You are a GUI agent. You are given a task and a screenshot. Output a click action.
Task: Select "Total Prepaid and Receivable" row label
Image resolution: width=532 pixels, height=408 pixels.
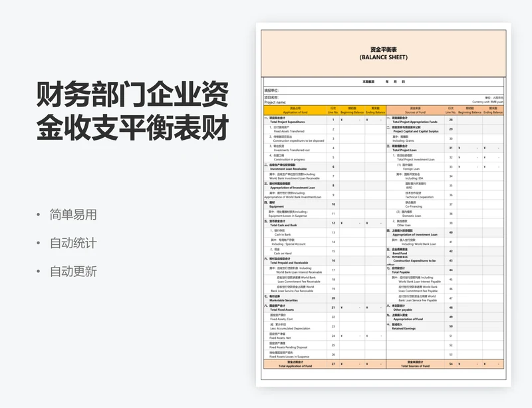coord(289,263)
